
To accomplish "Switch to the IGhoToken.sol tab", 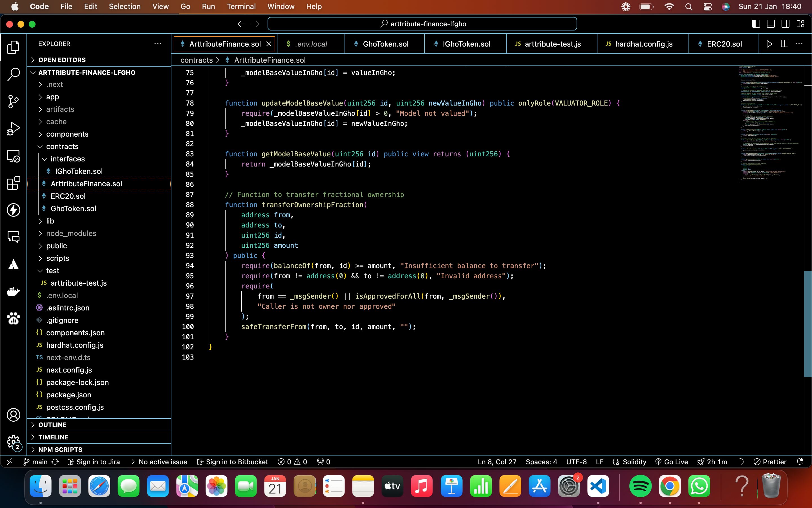I will pyautogui.click(x=465, y=44).
